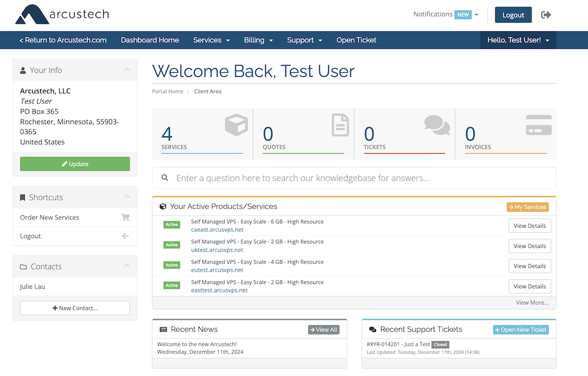The width and height of the screenshot is (588, 376).
Task: Open the 4 Services stat tile
Action: tap(203, 134)
